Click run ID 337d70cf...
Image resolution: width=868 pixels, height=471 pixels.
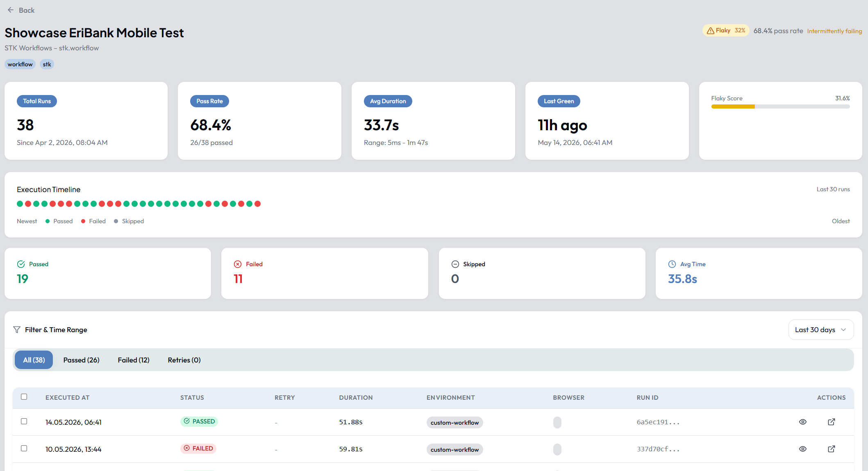658,449
